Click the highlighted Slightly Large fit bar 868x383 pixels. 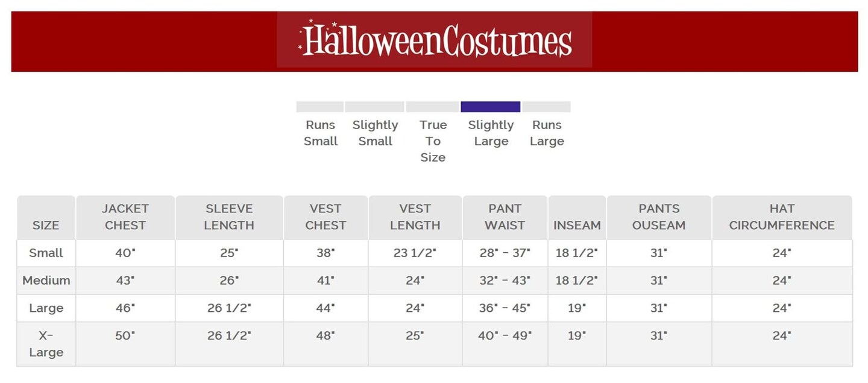(490, 107)
